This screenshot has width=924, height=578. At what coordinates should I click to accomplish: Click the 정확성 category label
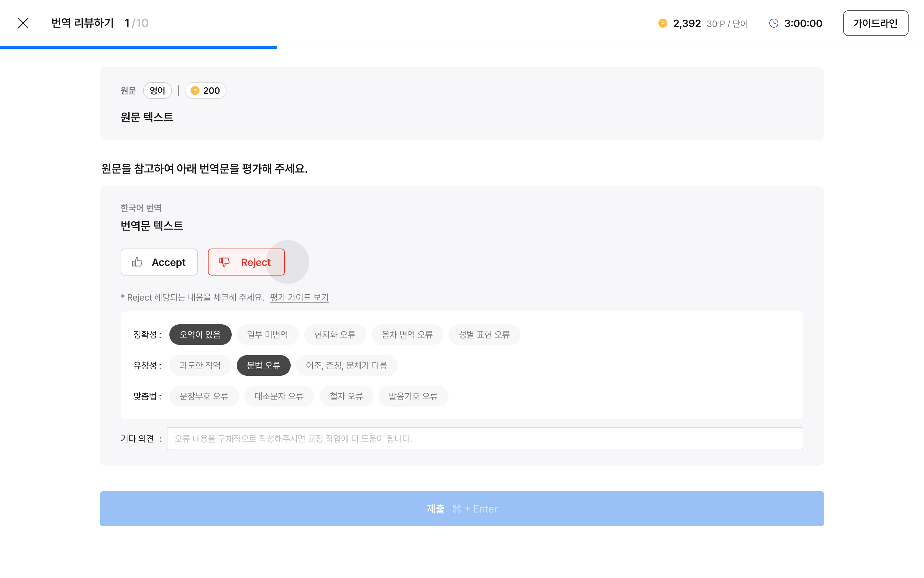point(147,335)
